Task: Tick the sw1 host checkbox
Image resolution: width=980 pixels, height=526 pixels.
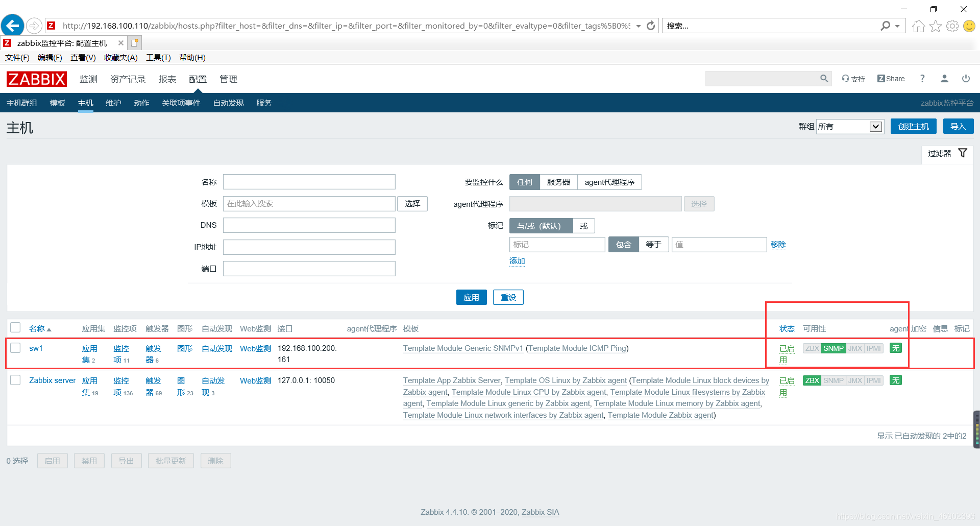Action: [x=15, y=348]
